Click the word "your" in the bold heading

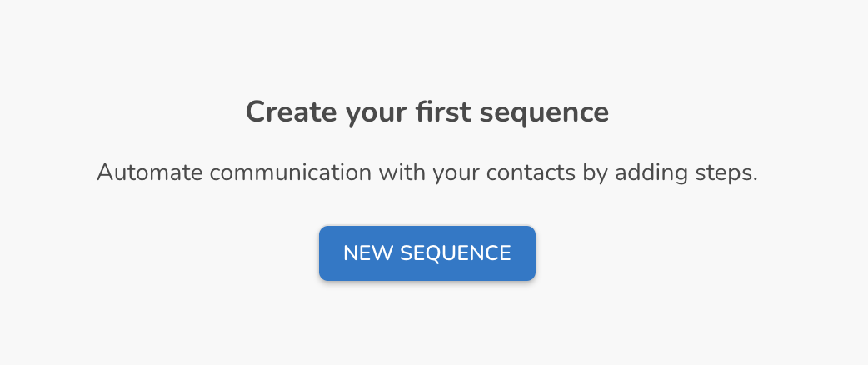(x=376, y=115)
